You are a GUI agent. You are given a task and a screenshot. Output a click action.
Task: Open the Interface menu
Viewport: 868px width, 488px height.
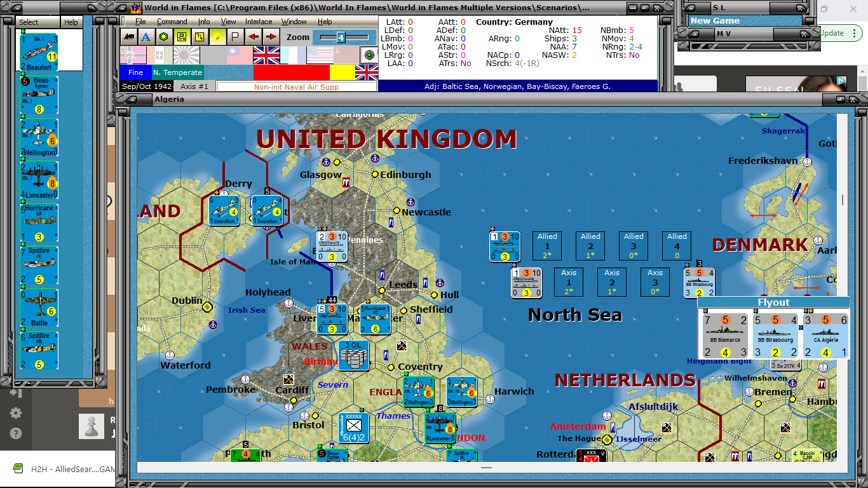click(259, 22)
